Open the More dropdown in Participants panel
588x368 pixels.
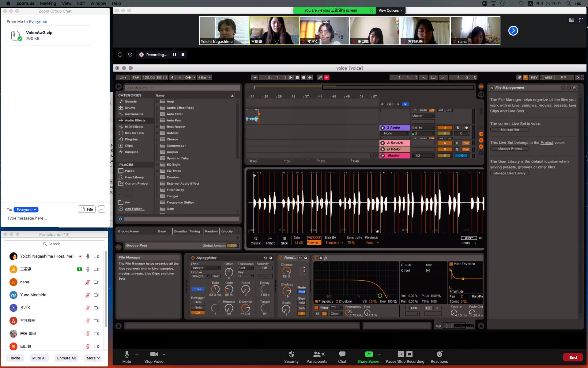(x=93, y=358)
